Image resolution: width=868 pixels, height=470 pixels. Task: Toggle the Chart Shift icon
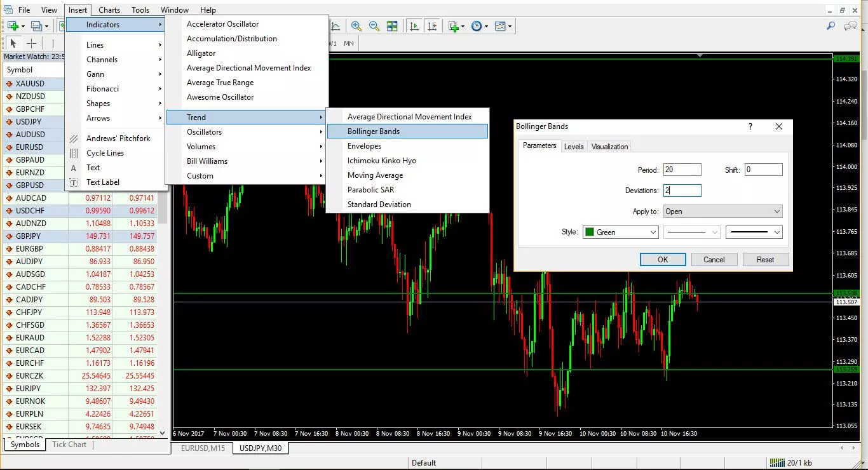point(432,26)
